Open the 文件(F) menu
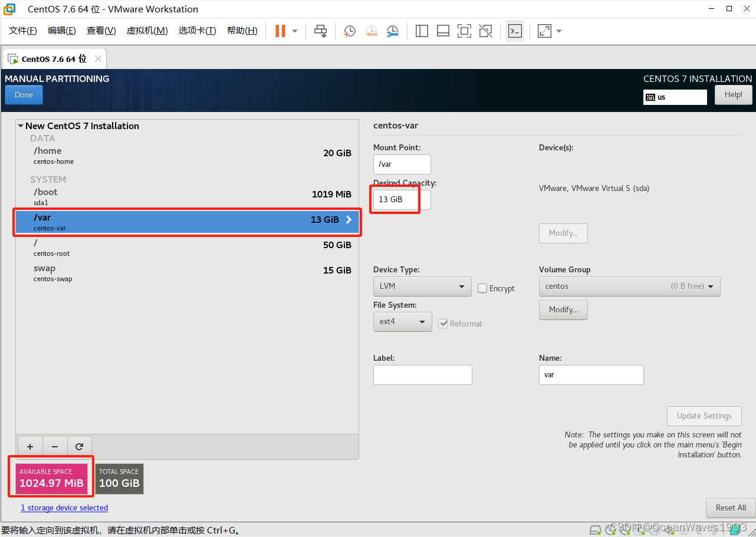The image size is (756, 537). [x=23, y=31]
